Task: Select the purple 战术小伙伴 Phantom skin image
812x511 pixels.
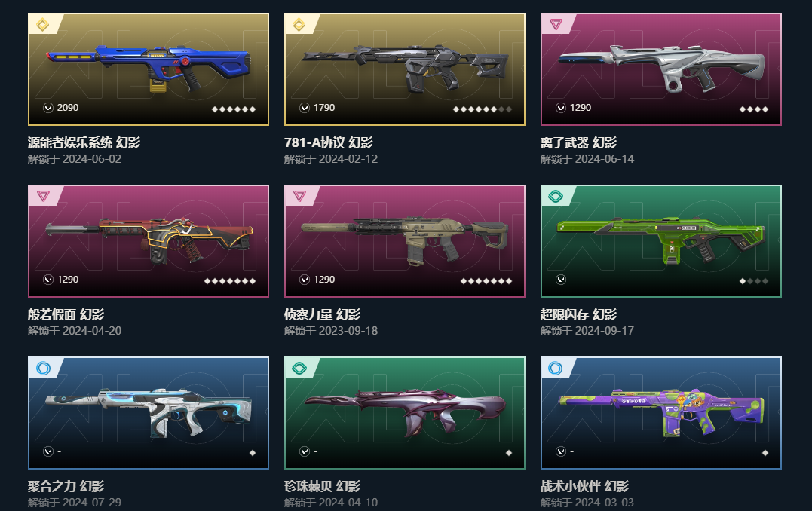Action: (x=660, y=412)
